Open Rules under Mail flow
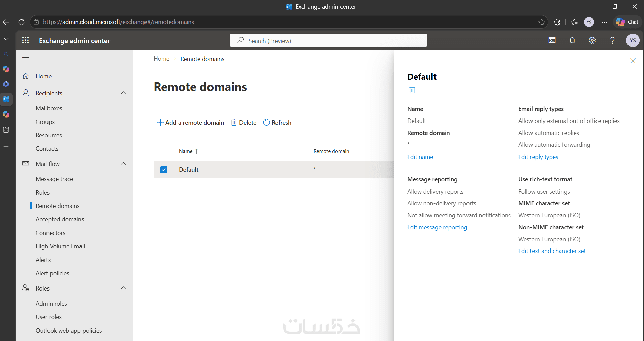The height and width of the screenshot is (341, 644). [x=43, y=193]
